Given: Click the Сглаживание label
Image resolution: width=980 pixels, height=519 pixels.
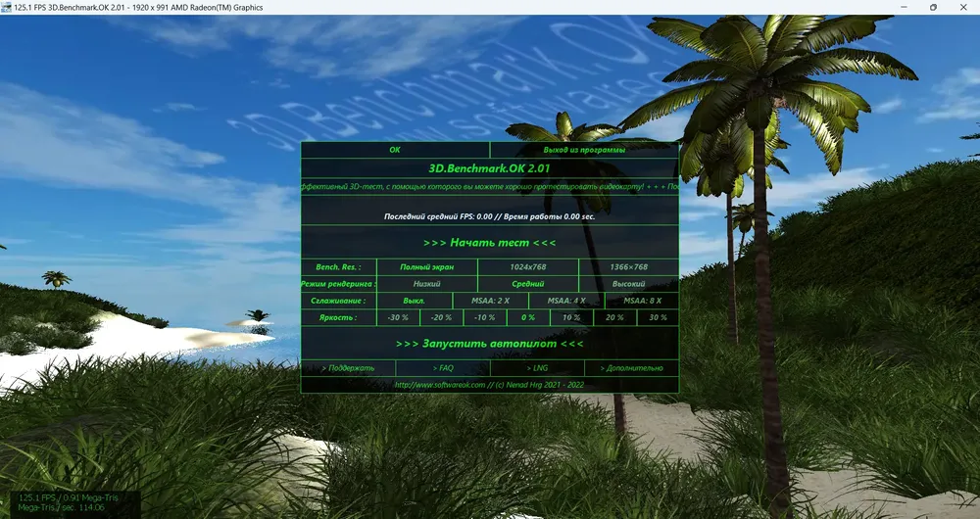Looking at the screenshot, I should pos(338,301).
